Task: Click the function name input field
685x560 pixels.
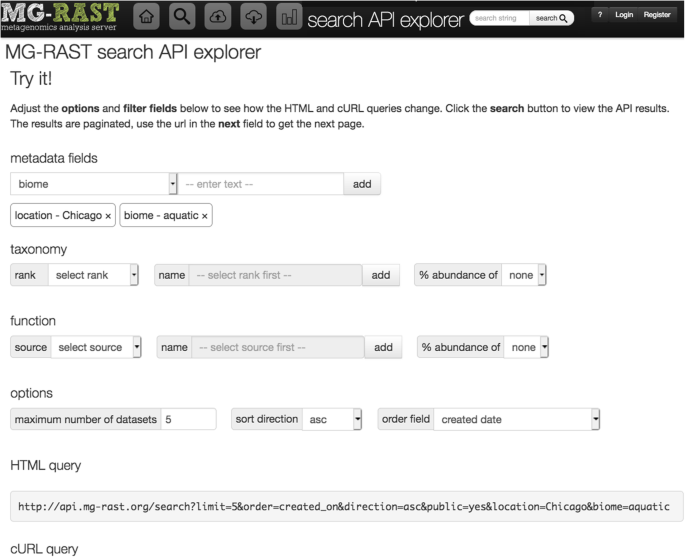Action: click(x=278, y=347)
